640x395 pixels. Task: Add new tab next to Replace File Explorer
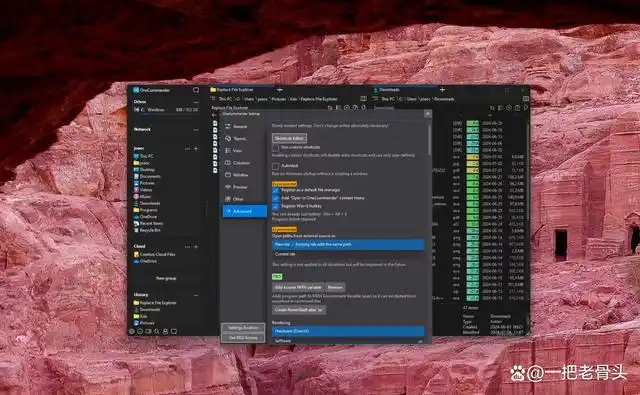(280, 90)
